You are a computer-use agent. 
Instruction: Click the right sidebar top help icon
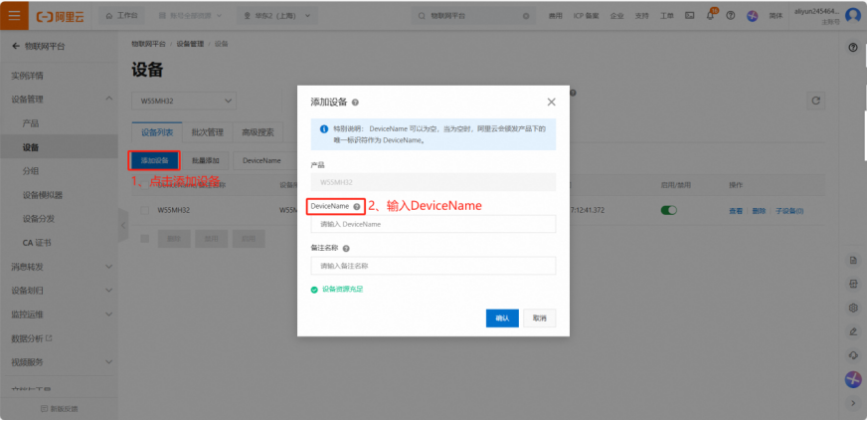(x=853, y=48)
